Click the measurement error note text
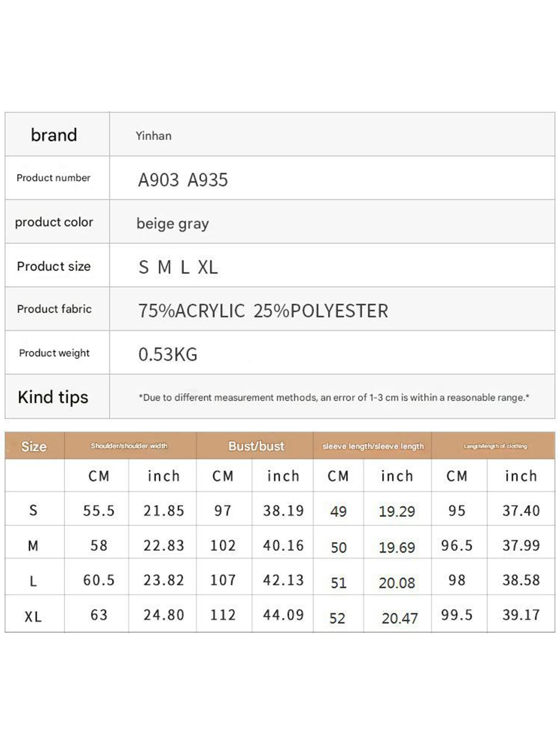The width and height of the screenshot is (560, 743). coord(334,398)
